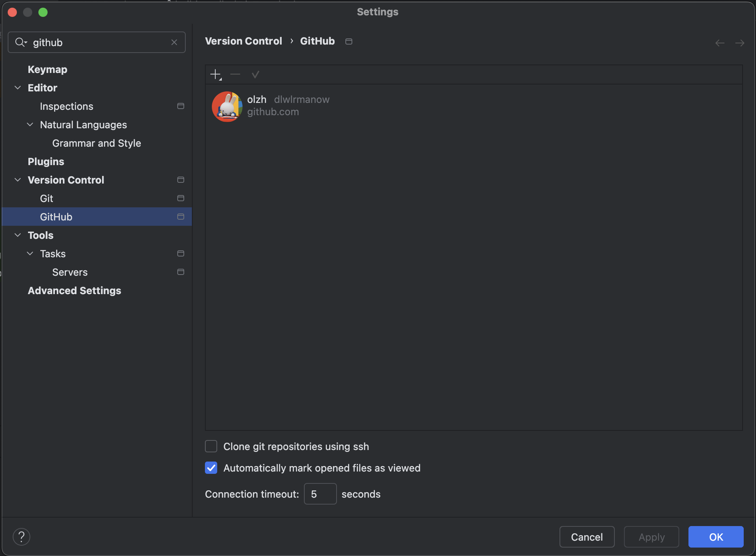756x556 pixels.
Task: Open the Git settings page
Action: (47, 199)
